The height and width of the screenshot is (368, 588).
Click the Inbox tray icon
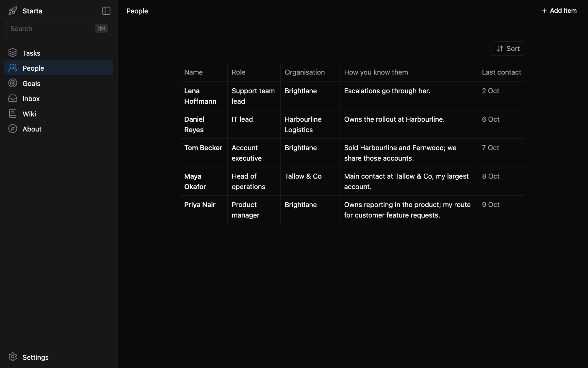[13, 98]
